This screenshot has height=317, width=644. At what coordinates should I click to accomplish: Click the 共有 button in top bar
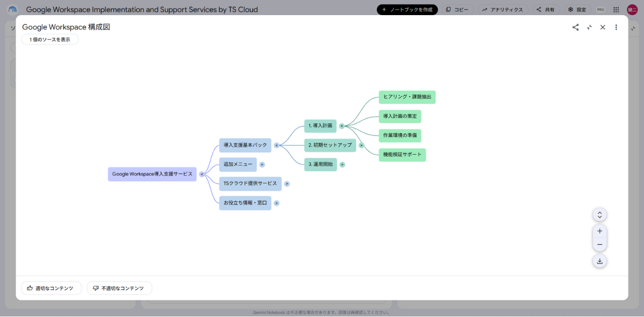point(546,10)
